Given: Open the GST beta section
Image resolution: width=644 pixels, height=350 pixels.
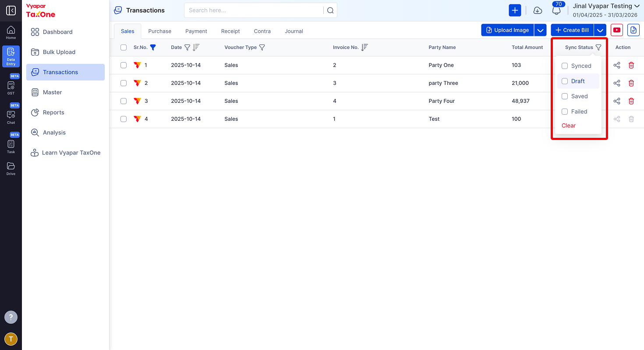Looking at the screenshot, I should [11, 85].
